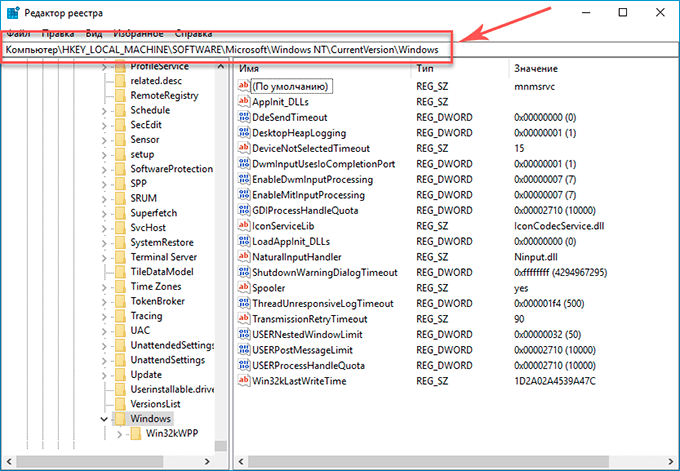
Task: Click the string icon beside TransmissionRetryTimeout
Action: (244, 319)
